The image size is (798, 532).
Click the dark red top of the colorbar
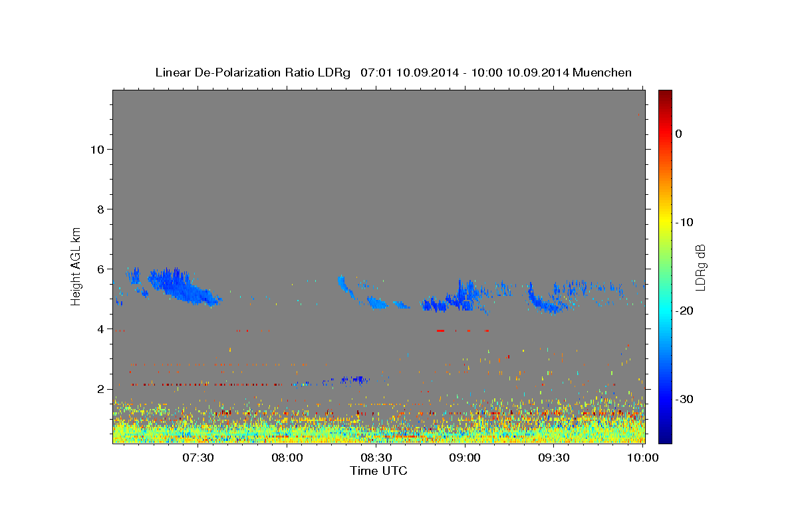(665, 96)
